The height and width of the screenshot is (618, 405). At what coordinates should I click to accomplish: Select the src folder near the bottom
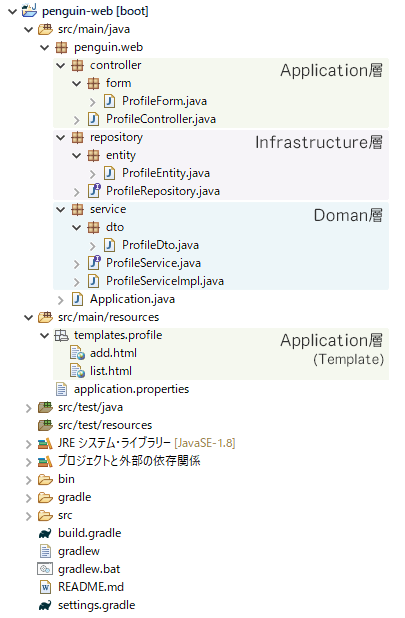tap(65, 515)
